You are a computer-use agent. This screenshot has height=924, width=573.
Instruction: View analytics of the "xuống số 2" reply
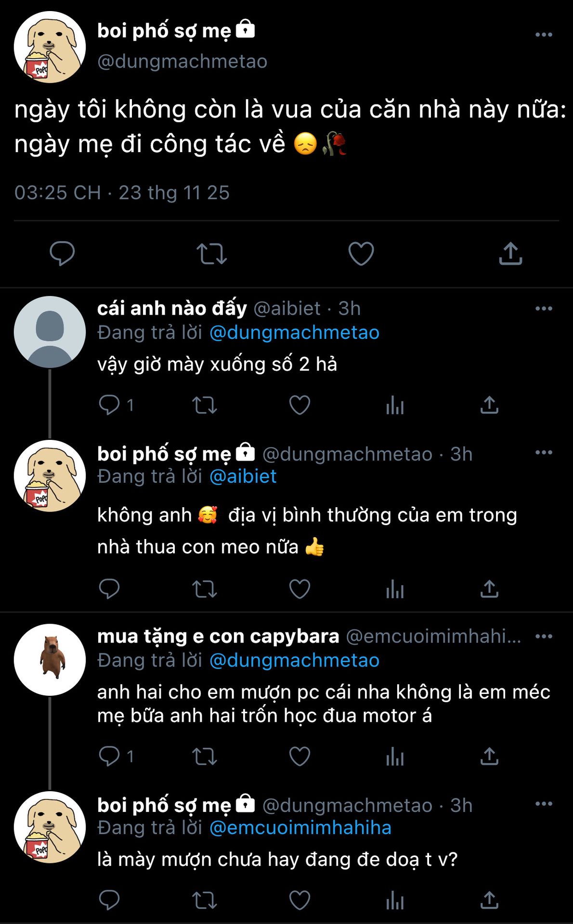coord(395,405)
